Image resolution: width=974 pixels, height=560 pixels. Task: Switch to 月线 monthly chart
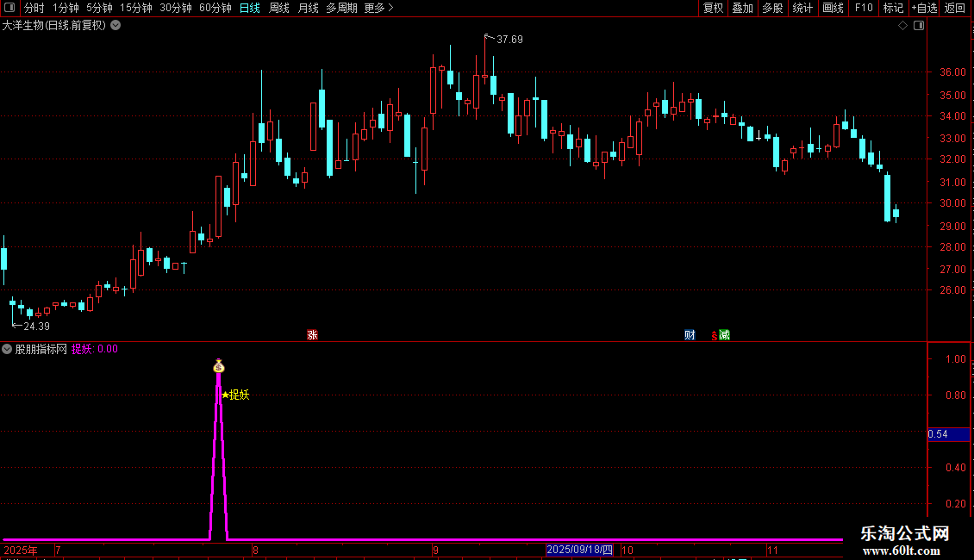(308, 8)
